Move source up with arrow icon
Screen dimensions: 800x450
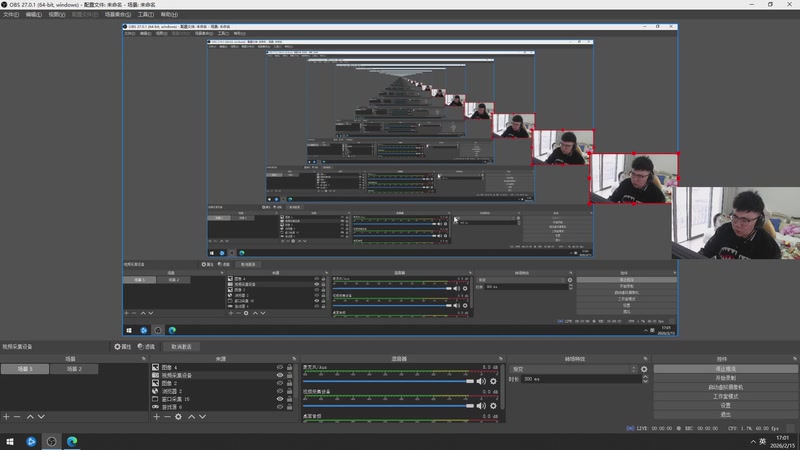pos(191,417)
